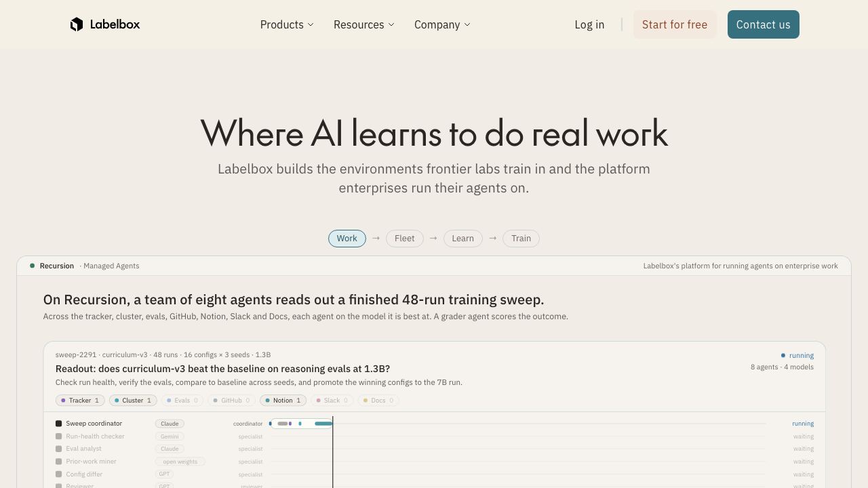Open the Company dropdown menu
The image size is (868, 488).
pyautogui.click(x=442, y=24)
